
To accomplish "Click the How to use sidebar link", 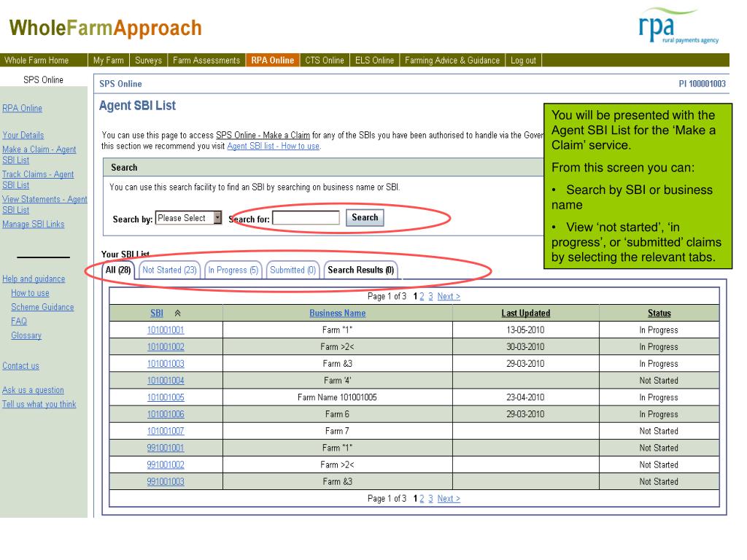I will (30, 293).
